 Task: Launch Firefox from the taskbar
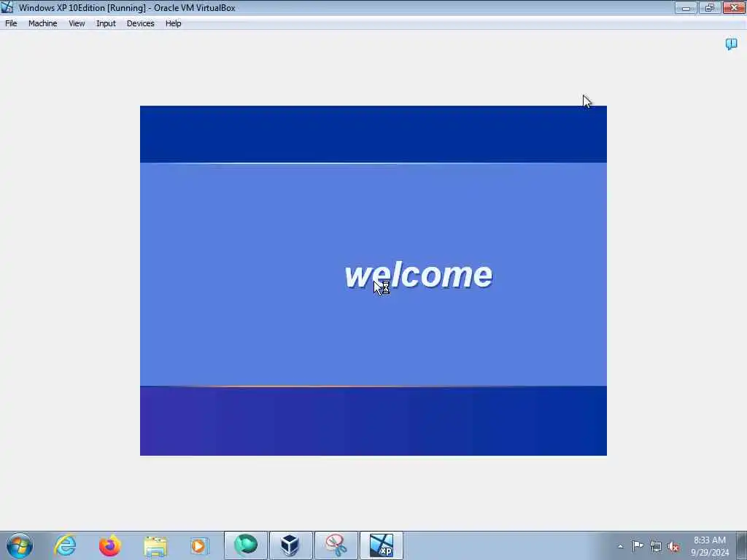[x=110, y=545]
